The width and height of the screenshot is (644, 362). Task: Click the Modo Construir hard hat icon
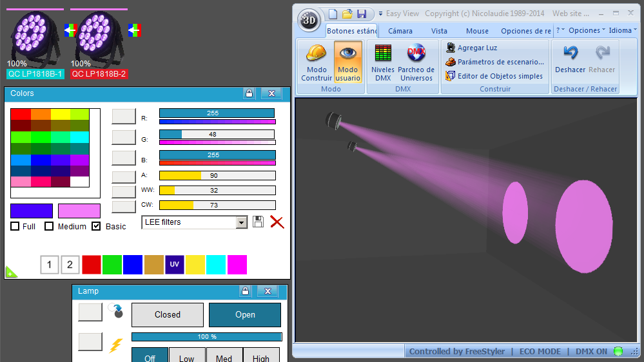click(317, 53)
